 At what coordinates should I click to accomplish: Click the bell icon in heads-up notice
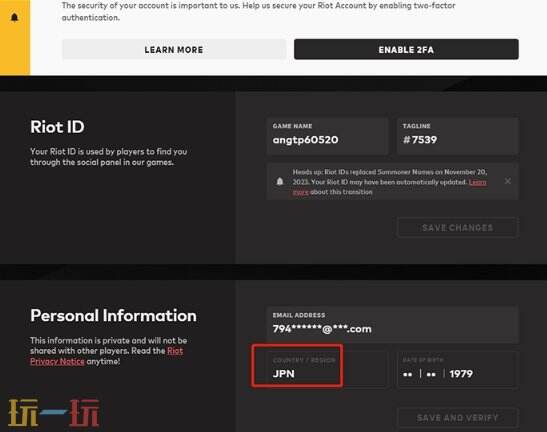coord(280,181)
